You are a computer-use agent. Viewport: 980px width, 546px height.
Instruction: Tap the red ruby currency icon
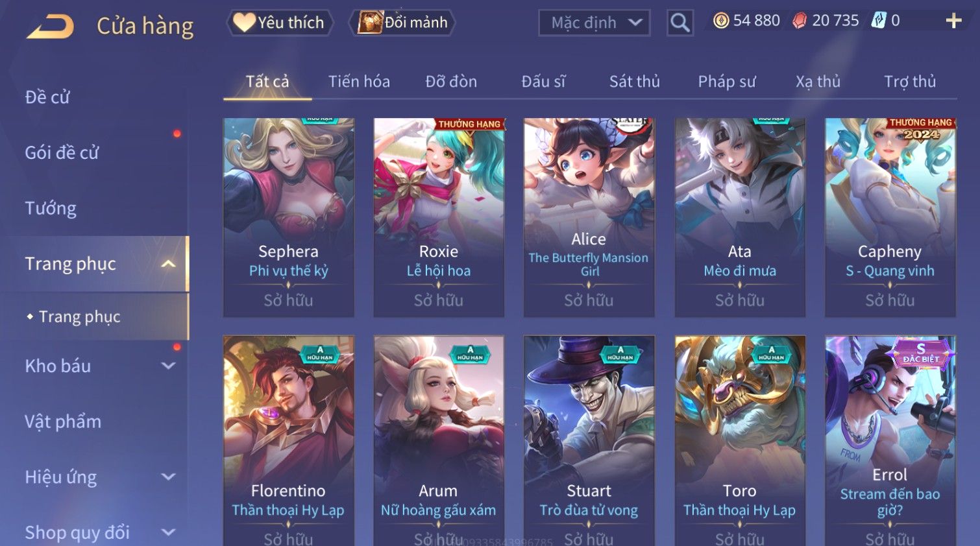pos(800,21)
